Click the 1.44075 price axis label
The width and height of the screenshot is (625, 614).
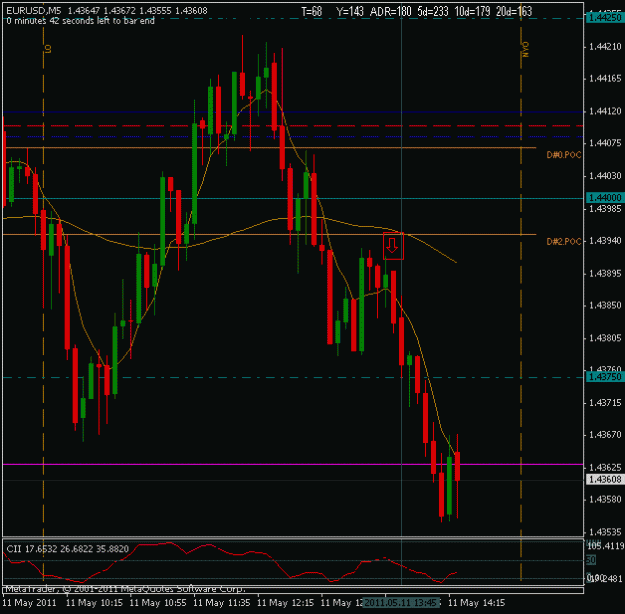(x=605, y=143)
